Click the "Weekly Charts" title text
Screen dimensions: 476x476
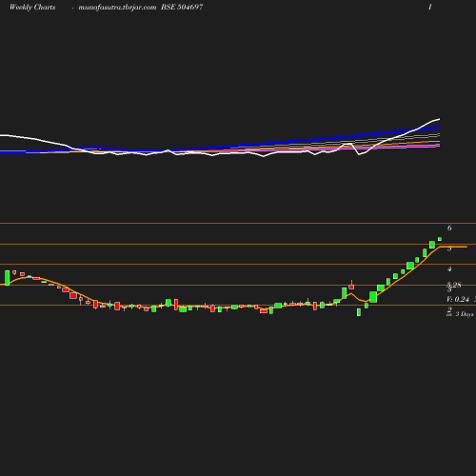pos(32,7)
